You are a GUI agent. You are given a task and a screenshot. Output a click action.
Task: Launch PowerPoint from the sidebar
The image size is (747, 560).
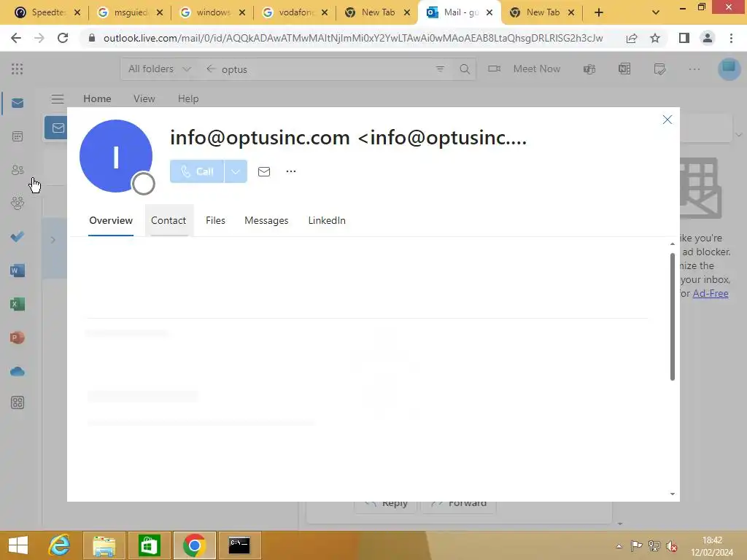tap(18, 338)
